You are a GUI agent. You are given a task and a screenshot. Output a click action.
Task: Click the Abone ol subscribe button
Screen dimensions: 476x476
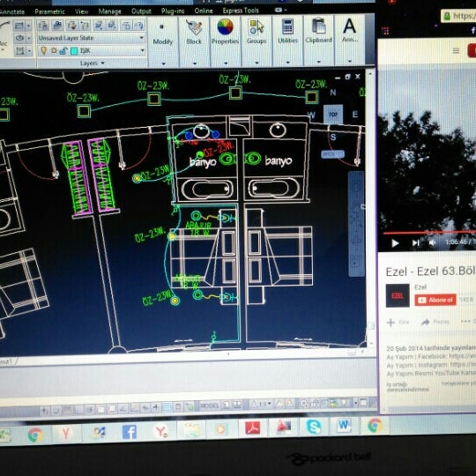435,300
